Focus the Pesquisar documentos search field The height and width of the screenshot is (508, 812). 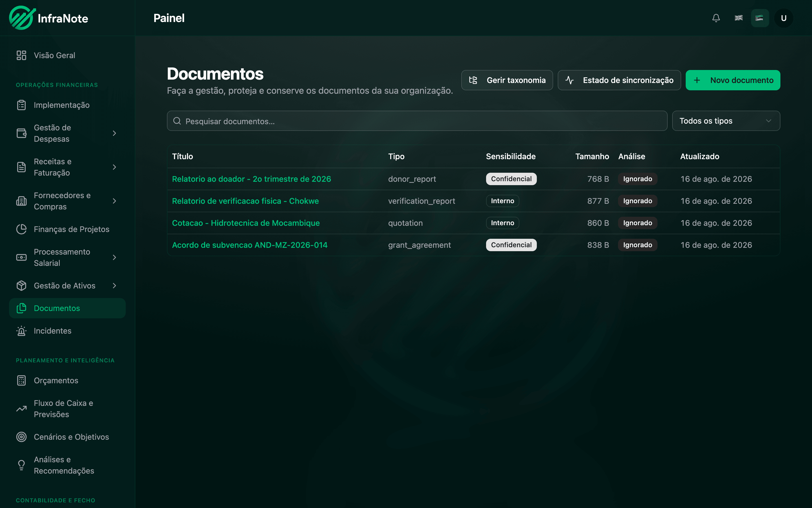click(417, 121)
